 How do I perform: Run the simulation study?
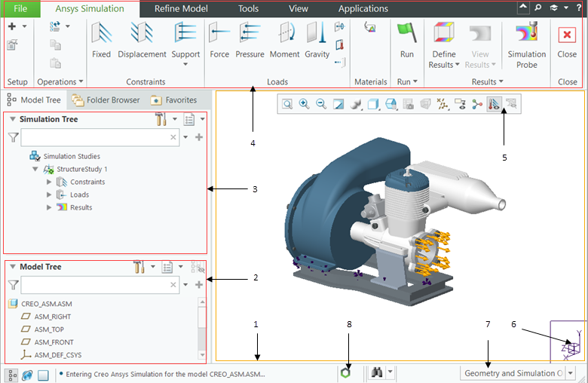point(407,40)
